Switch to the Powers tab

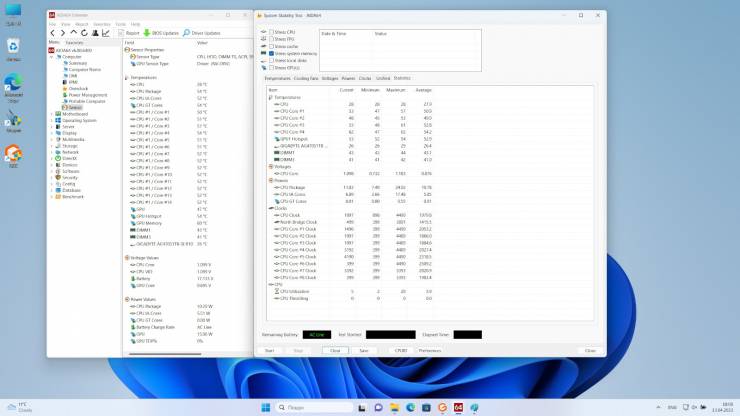348,78
